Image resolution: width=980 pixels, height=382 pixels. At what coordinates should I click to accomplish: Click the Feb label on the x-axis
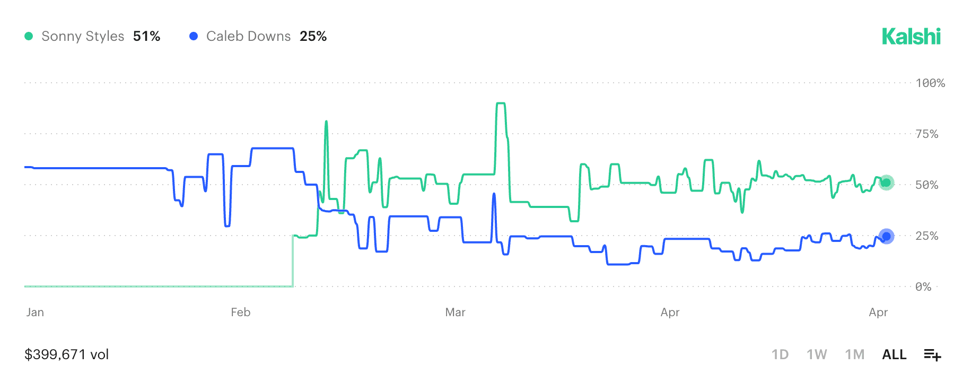[240, 312]
